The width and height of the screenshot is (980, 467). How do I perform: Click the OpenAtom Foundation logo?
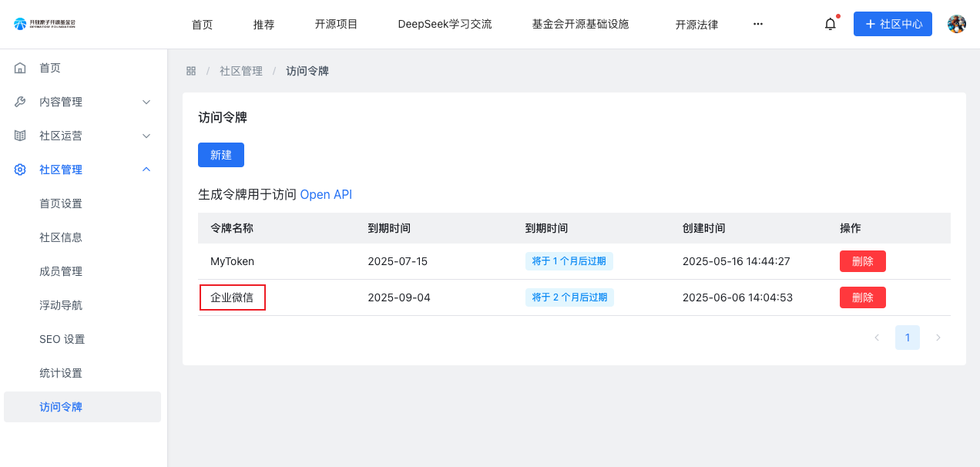pyautogui.click(x=45, y=24)
